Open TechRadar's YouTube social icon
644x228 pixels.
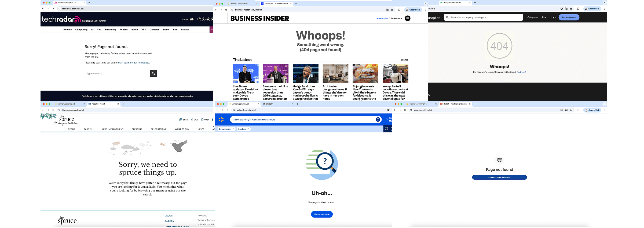tap(208, 19)
